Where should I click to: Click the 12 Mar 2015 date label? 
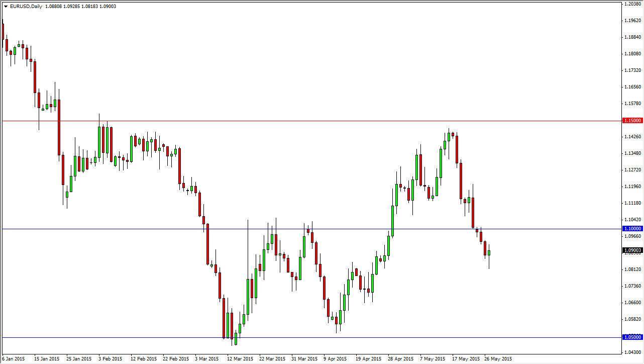pos(239,359)
